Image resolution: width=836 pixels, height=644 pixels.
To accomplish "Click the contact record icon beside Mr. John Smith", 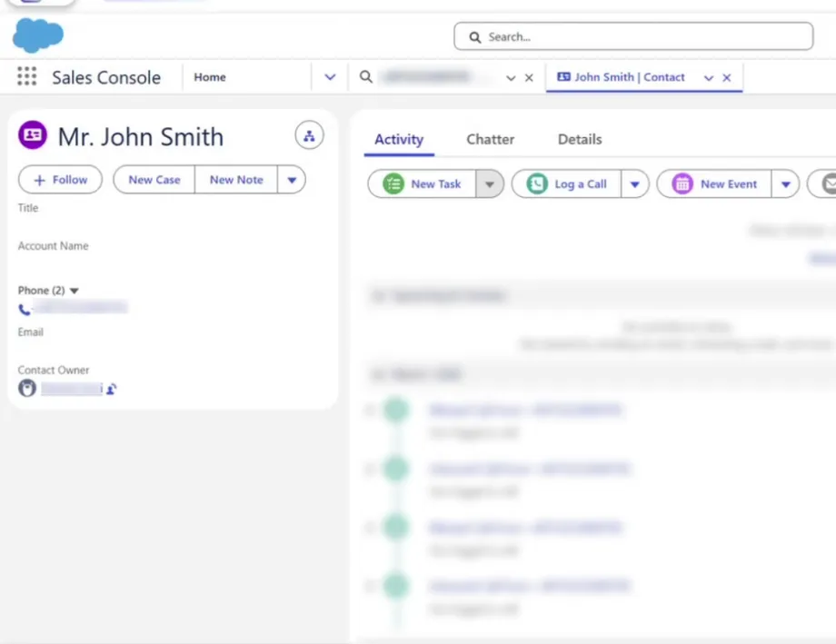I will point(33,134).
